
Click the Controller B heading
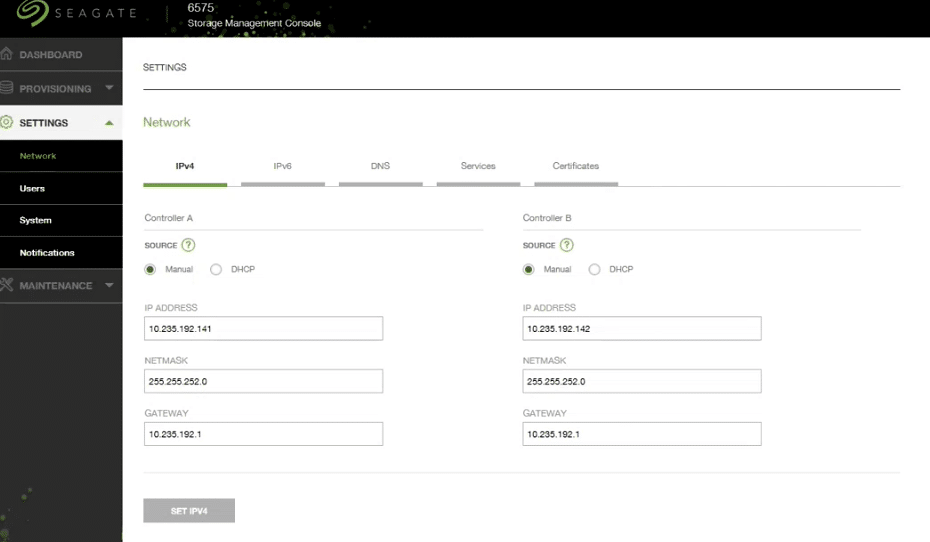tap(547, 218)
